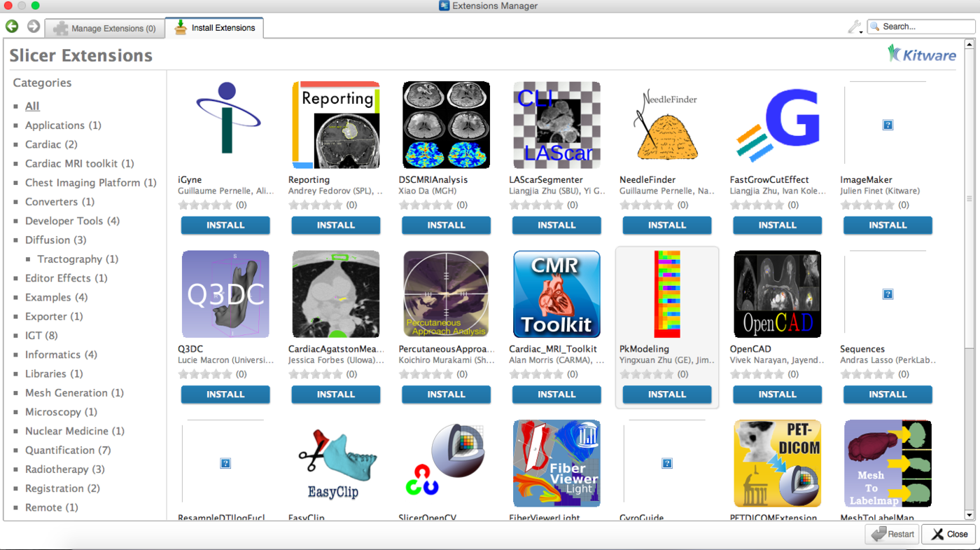Open the Reporting extension thumbnail
Viewport: 980px width, 550px height.
(x=335, y=125)
